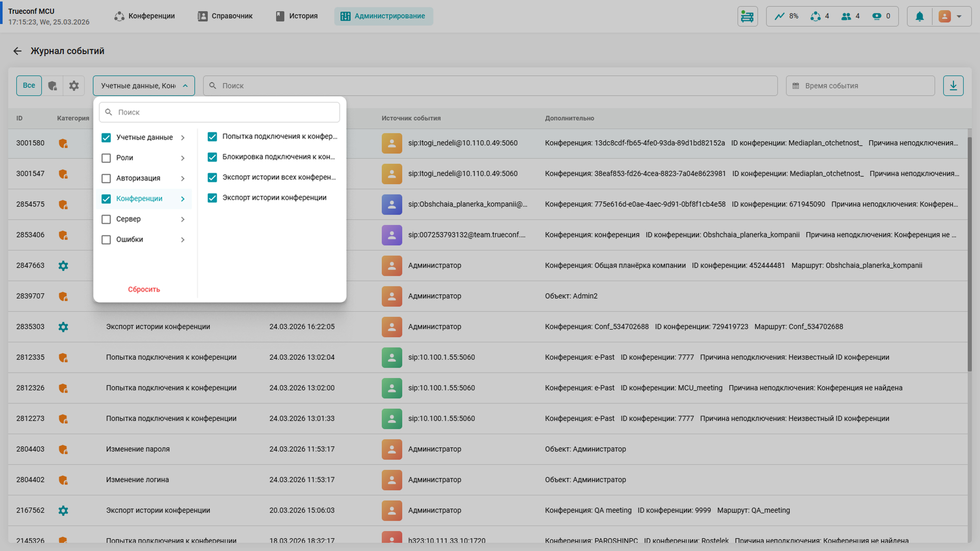This screenshot has width=980, height=551.
Task: Click gear icon in row 2835303
Action: 63,327
